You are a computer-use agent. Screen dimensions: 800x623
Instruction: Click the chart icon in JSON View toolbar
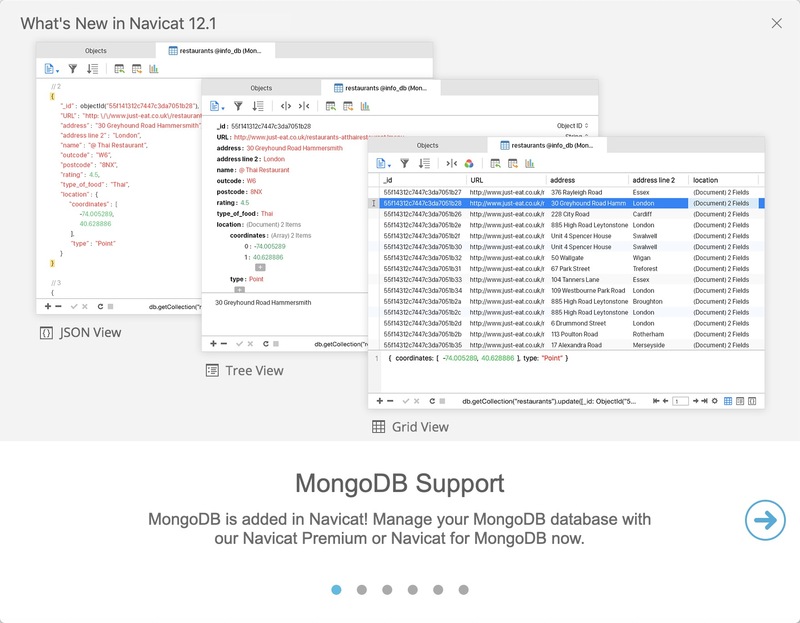point(154,69)
